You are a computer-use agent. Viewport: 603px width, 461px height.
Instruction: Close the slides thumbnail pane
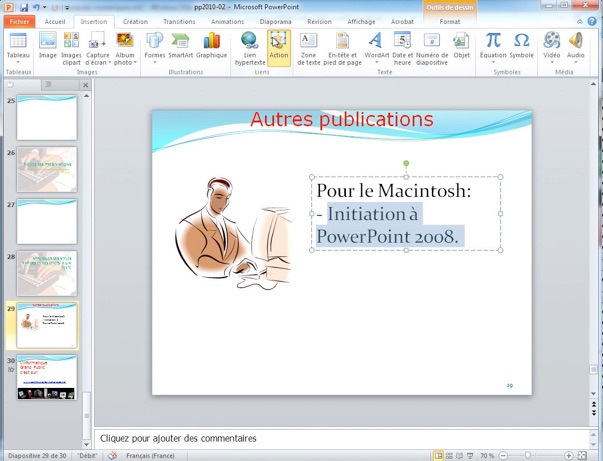click(86, 85)
